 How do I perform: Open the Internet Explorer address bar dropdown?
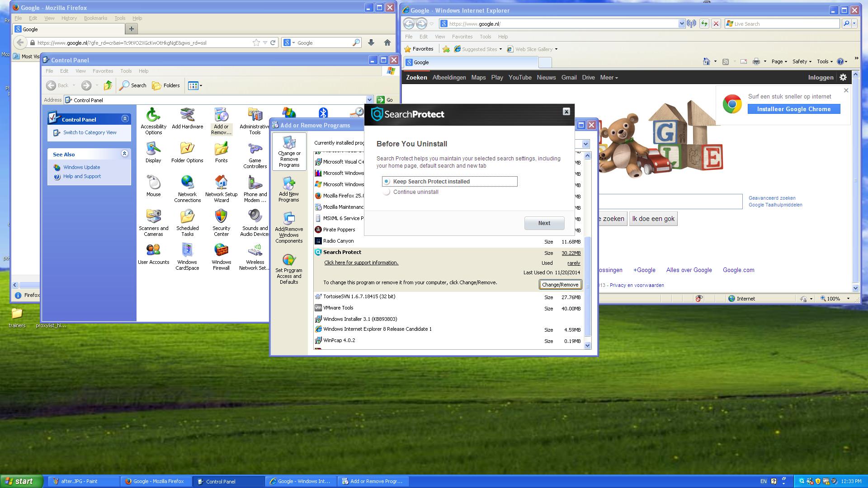[682, 24]
